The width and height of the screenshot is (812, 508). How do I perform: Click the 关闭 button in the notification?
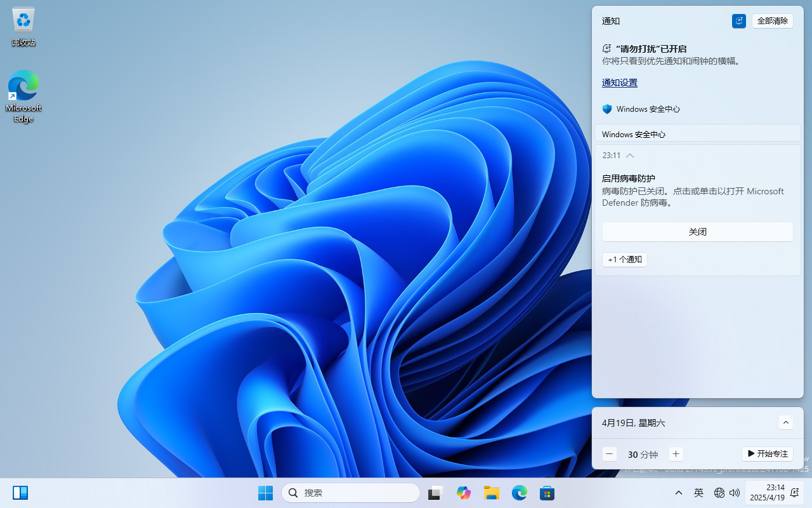tap(698, 232)
